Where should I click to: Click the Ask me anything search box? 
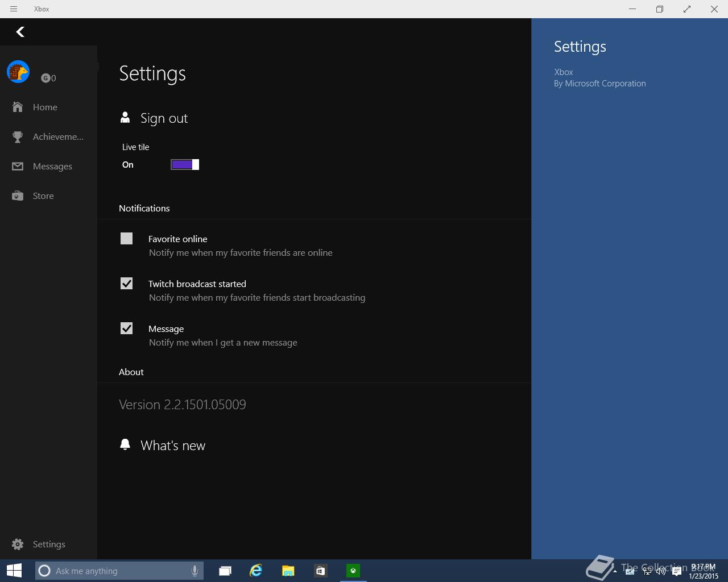[119, 571]
